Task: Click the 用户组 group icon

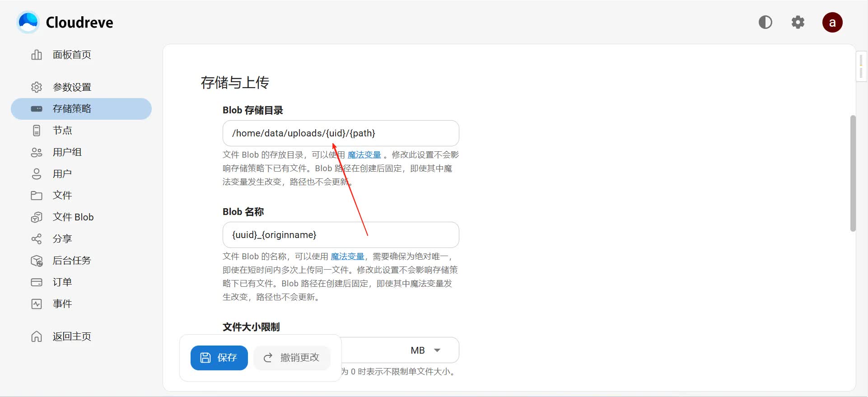Action: coord(37,152)
